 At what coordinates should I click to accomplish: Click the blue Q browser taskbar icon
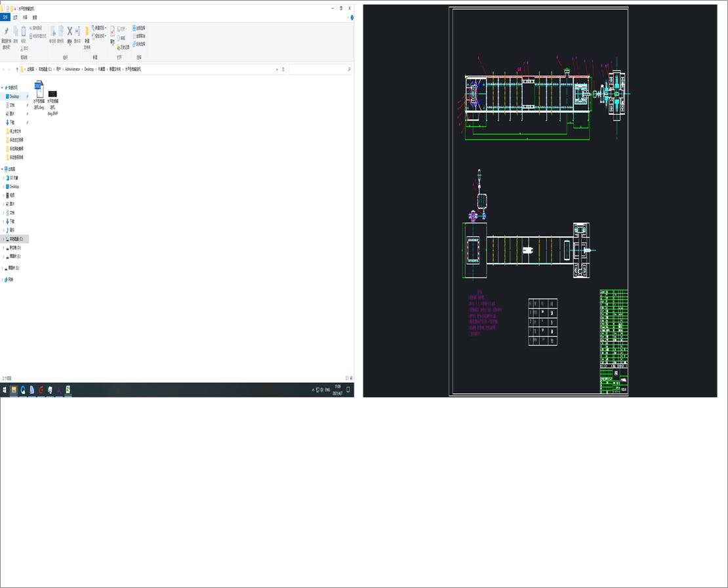point(23,390)
